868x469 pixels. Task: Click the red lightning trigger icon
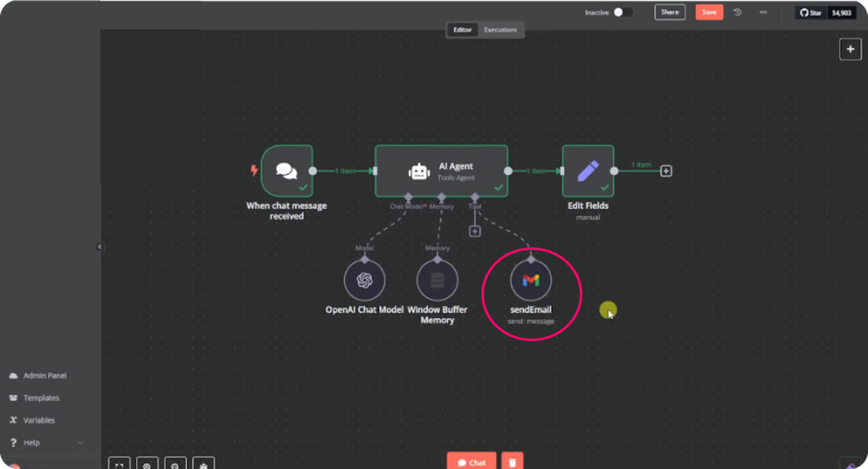point(254,171)
